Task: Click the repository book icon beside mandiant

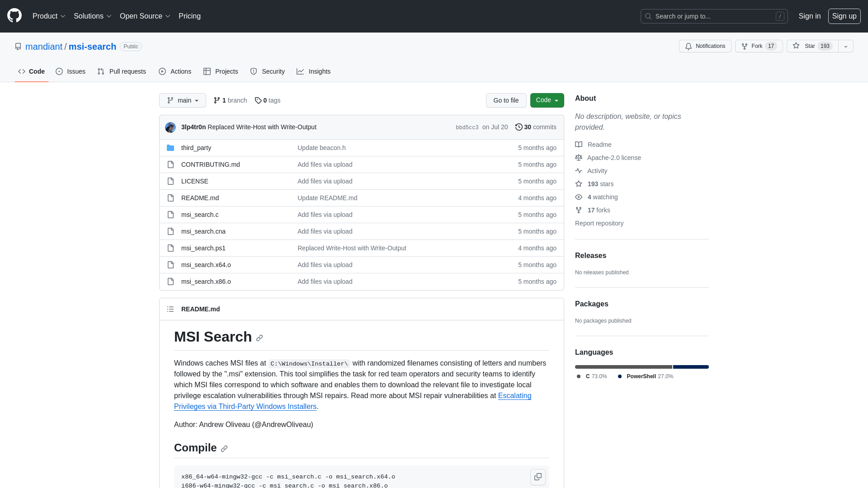Action: (x=18, y=47)
